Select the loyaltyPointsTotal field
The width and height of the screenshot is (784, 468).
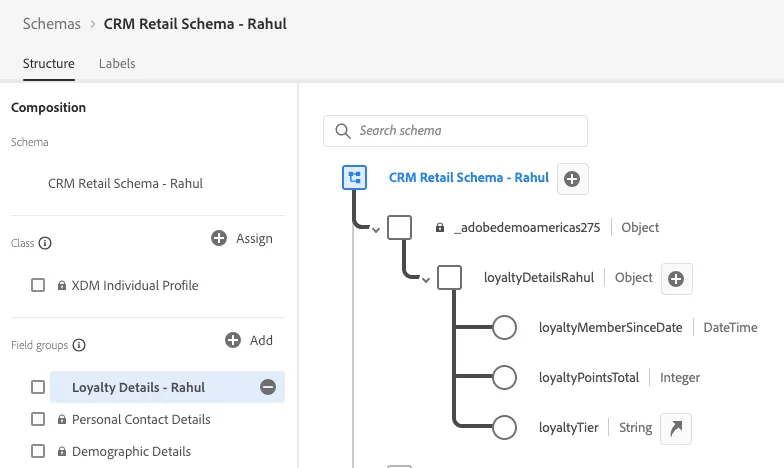coord(589,378)
